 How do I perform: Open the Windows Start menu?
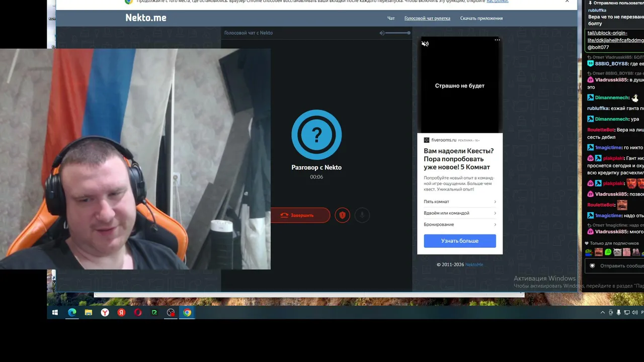pyautogui.click(x=55, y=313)
